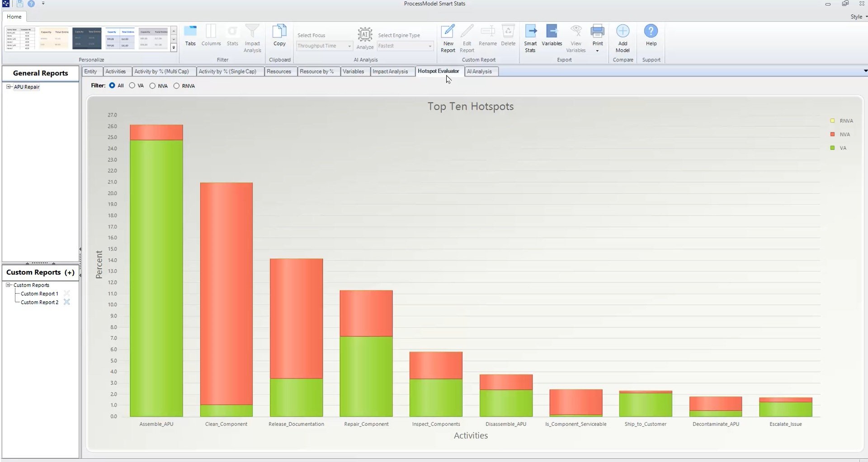This screenshot has height=462, width=868.
Task: Click the VA legend swatch
Action: point(832,148)
